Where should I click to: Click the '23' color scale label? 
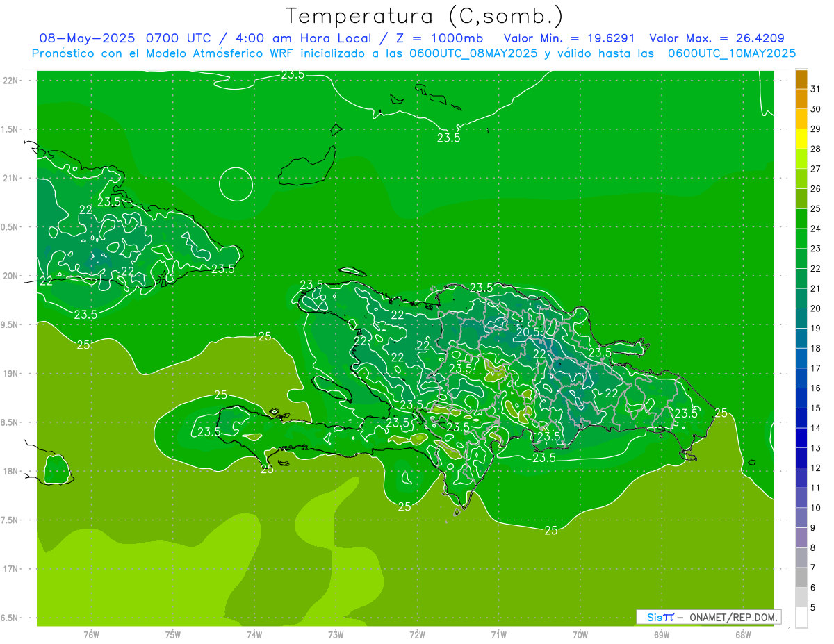(x=816, y=248)
